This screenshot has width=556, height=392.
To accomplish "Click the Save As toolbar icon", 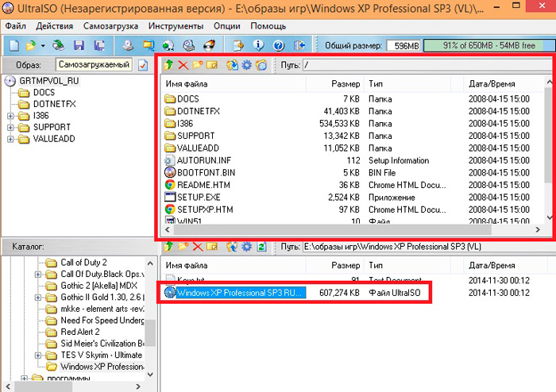I will (x=99, y=45).
